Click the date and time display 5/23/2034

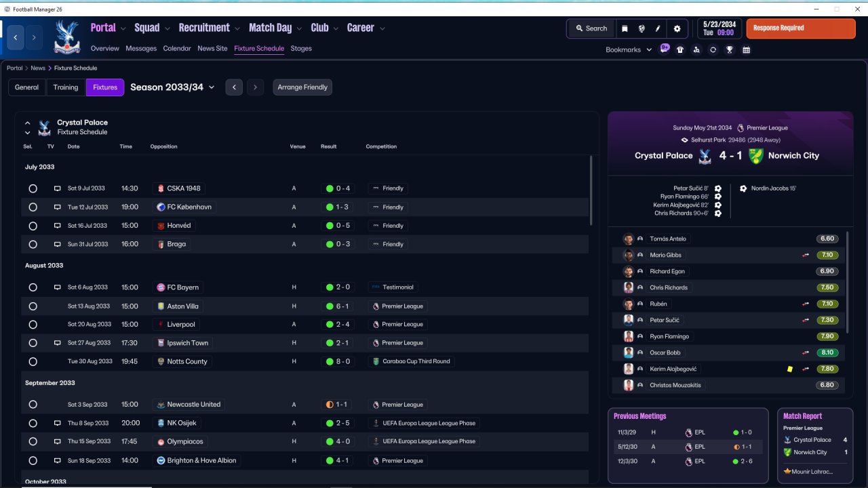click(x=720, y=28)
